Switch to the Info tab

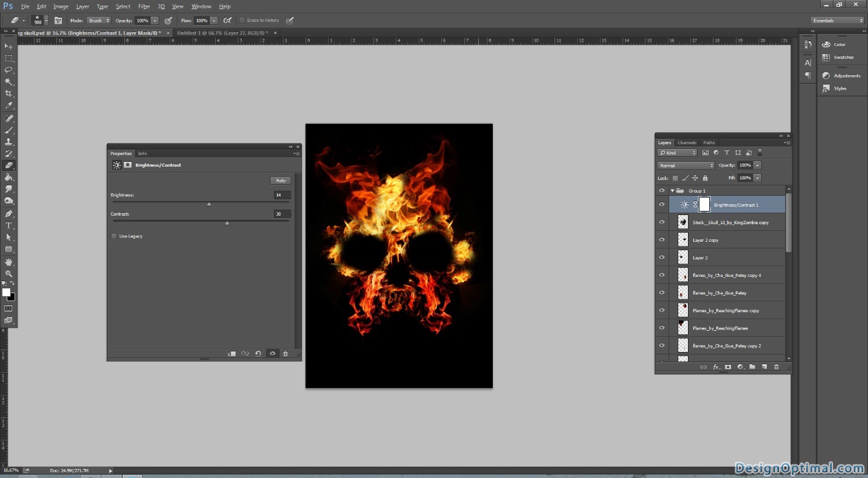click(142, 153)
